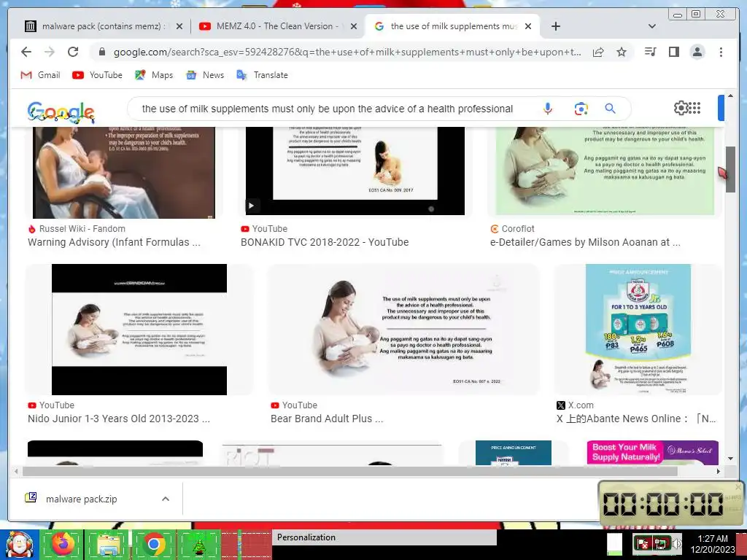Open the Boost Your Milk Supply thumbnail

click(653, 452)
